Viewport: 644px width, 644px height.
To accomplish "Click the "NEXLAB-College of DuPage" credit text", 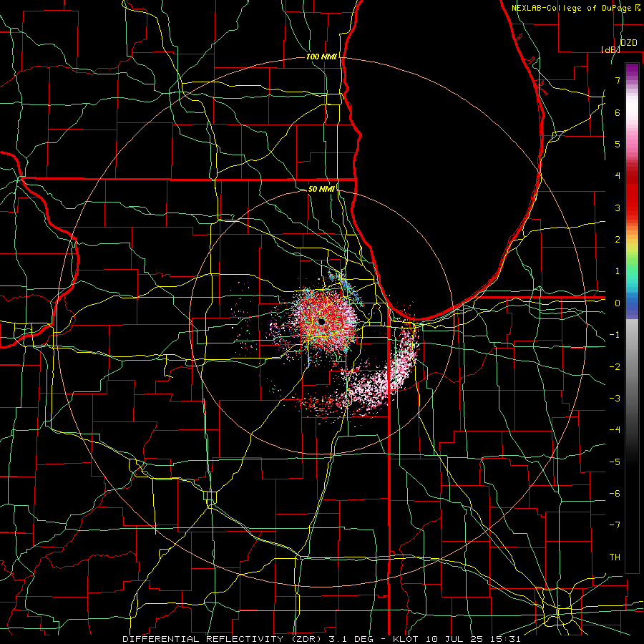I will point(572,8).
